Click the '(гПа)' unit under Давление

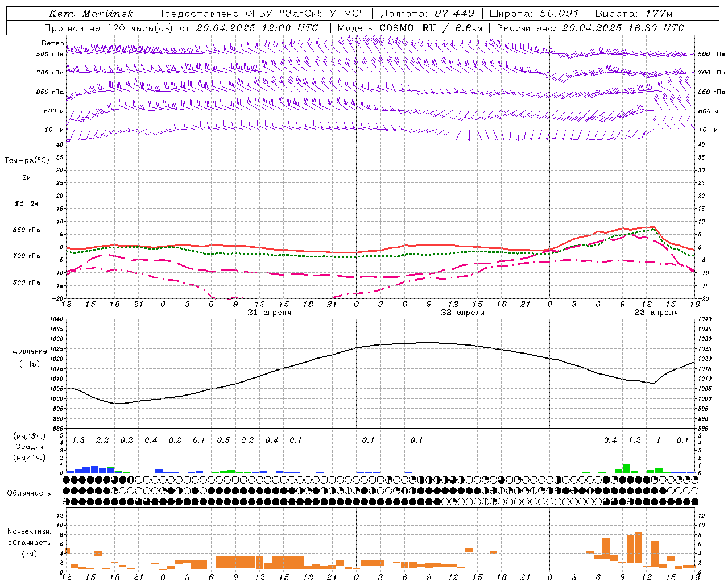(x=30, y=364)
